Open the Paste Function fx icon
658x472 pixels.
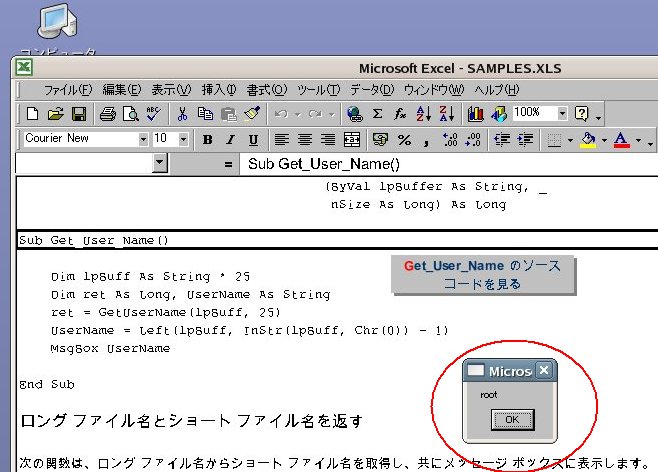click(x=400, y=114)
